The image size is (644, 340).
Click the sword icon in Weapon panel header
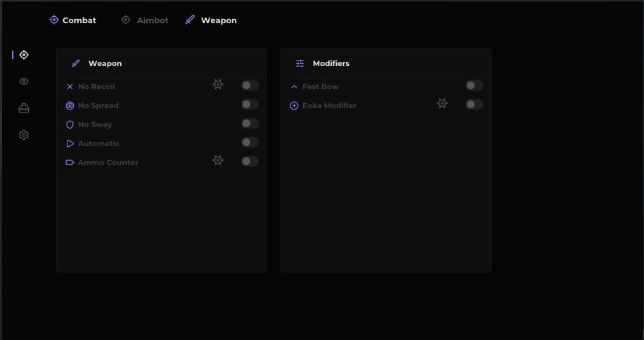point(75,63)
